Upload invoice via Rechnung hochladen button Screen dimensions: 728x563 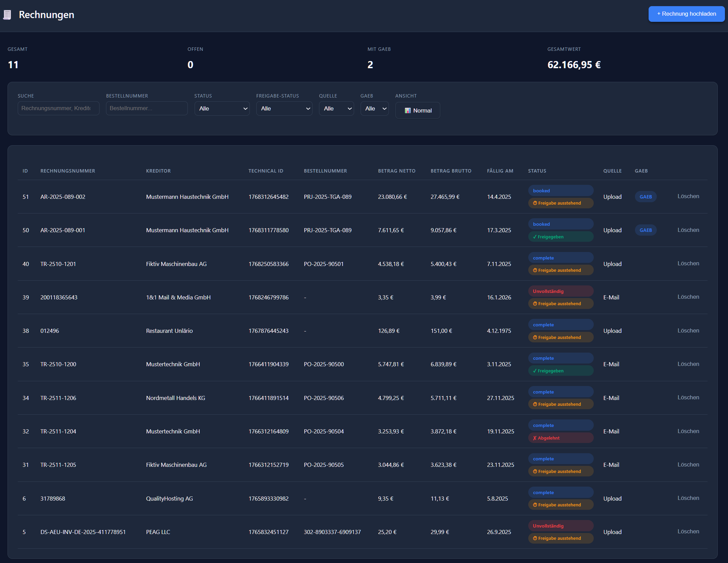click(686, 14)
